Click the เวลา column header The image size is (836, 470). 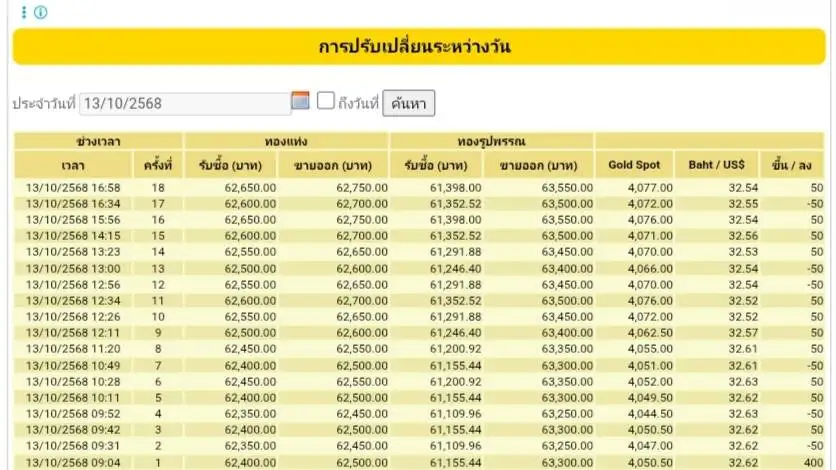point(72,165)
